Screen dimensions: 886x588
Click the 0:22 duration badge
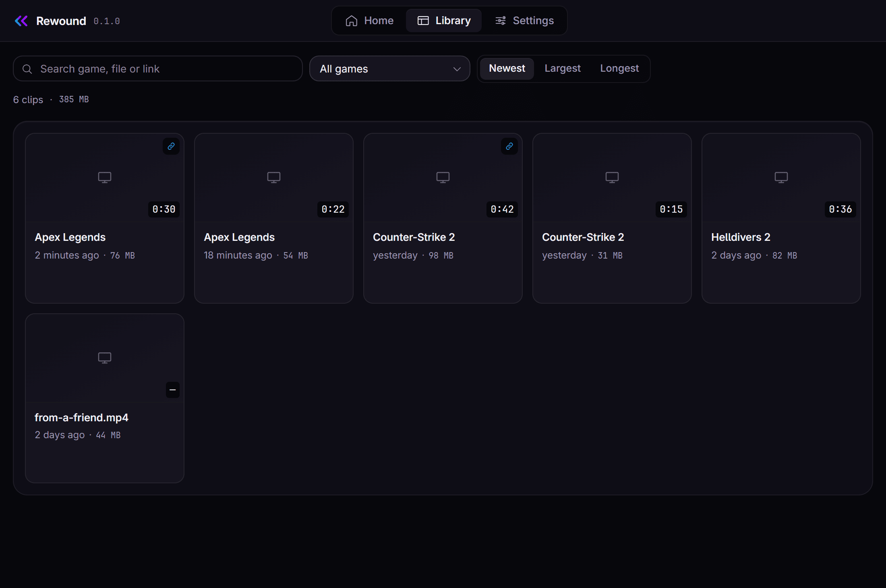[x=333, y=209]
